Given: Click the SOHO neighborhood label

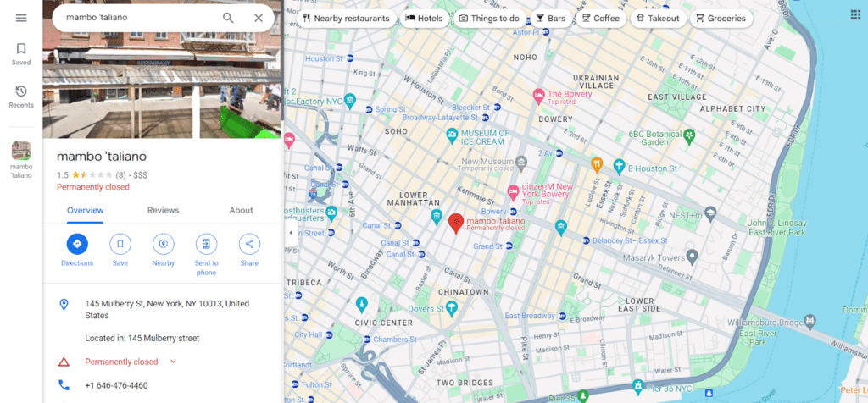Looking at the screenshot, I should pyautogui.click(x=396, y=132).
